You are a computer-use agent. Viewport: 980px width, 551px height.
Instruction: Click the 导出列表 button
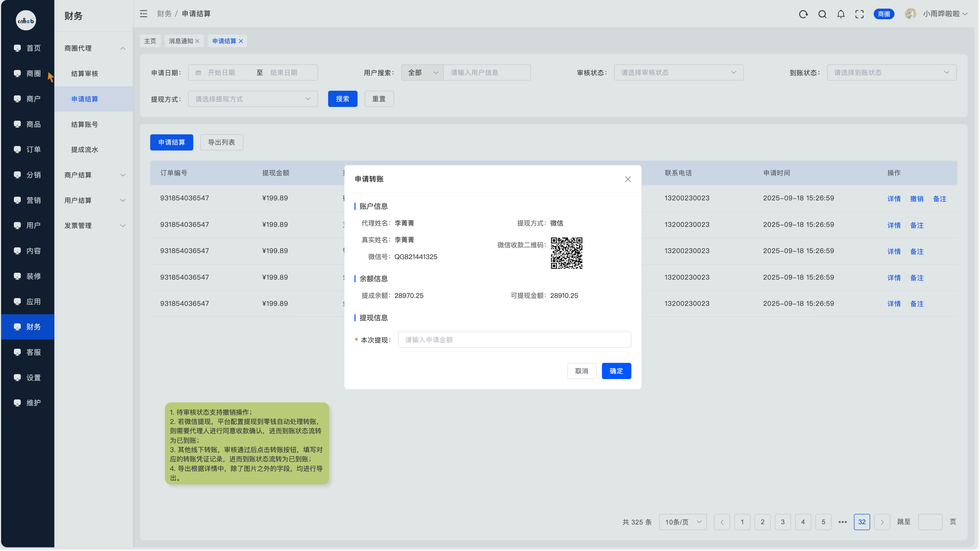(221, 142)
